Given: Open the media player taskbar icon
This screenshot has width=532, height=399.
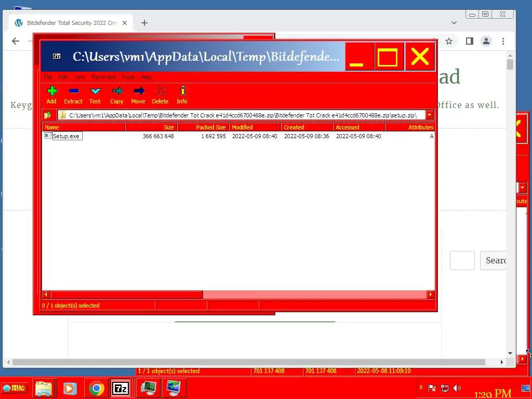Looking at the screenshot, I should point(70,388).
